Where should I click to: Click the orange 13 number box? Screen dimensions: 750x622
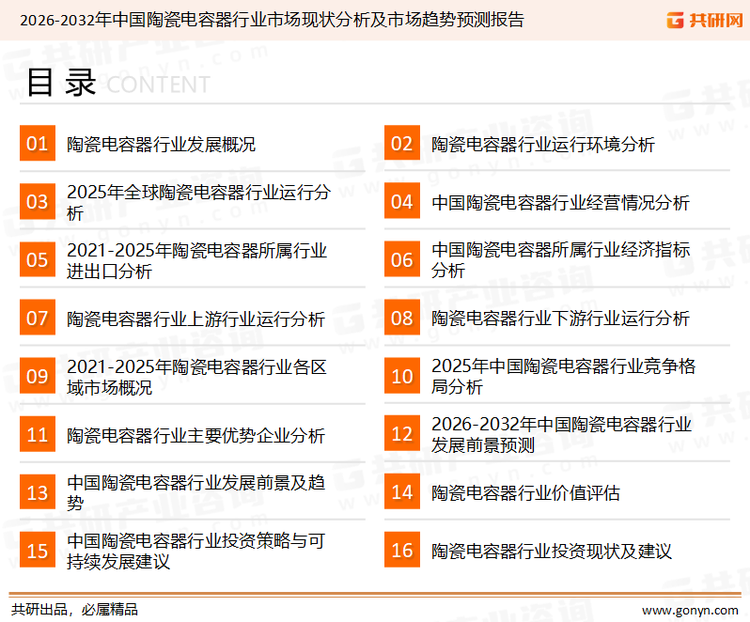(x=37, y=492)
